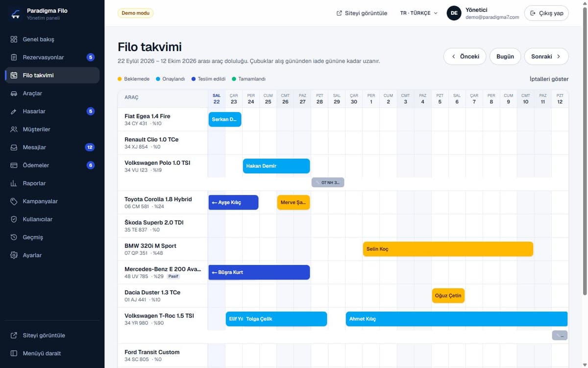
Task: Click the Demo modu badge
Action: [135, 13]
